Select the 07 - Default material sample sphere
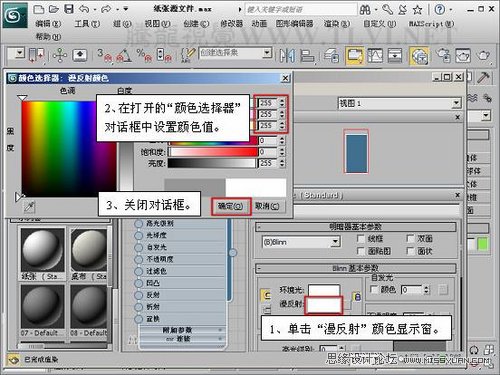Viewport: 500px width, 375px height. point(43,307)
